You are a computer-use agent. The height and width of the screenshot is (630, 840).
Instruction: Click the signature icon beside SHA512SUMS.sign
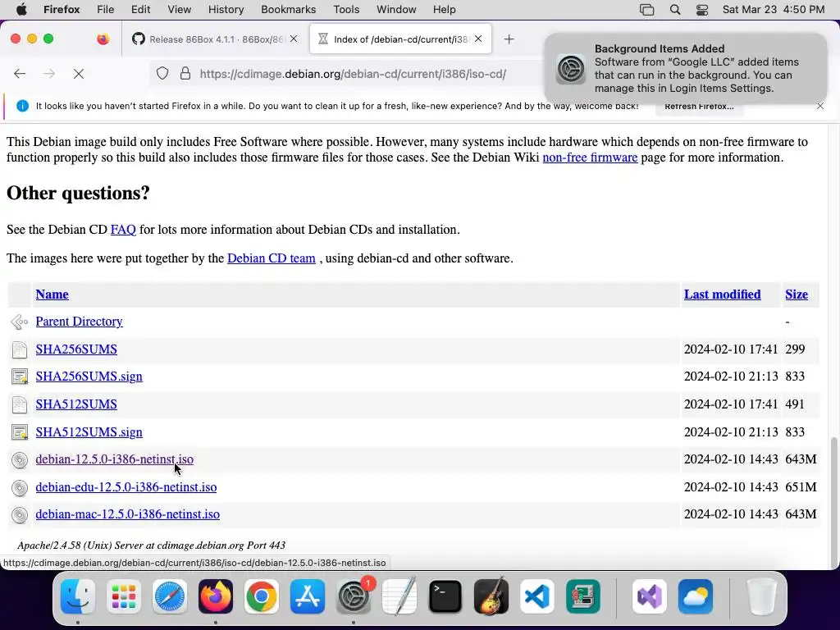click(20, 432)
